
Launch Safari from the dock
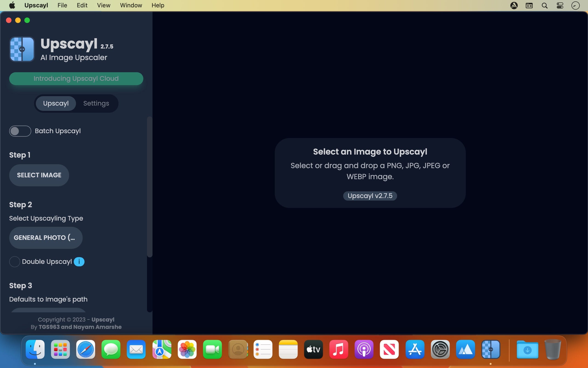86,349
